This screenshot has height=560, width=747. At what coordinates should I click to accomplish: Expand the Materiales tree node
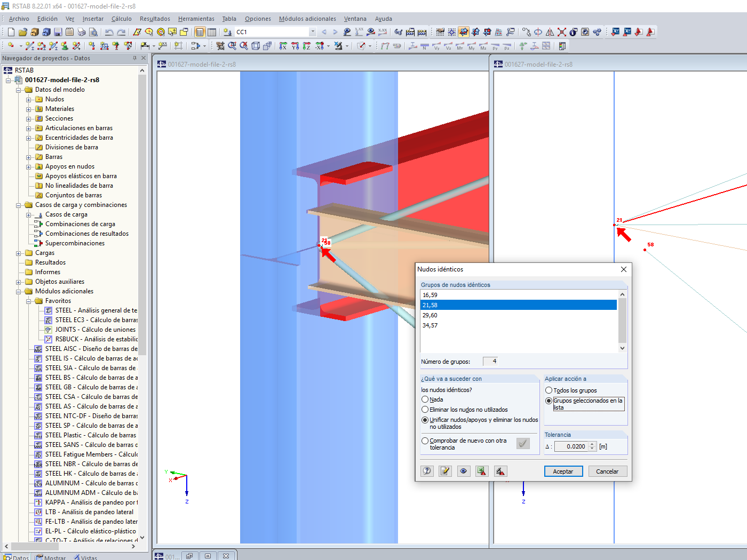(29, 109)
